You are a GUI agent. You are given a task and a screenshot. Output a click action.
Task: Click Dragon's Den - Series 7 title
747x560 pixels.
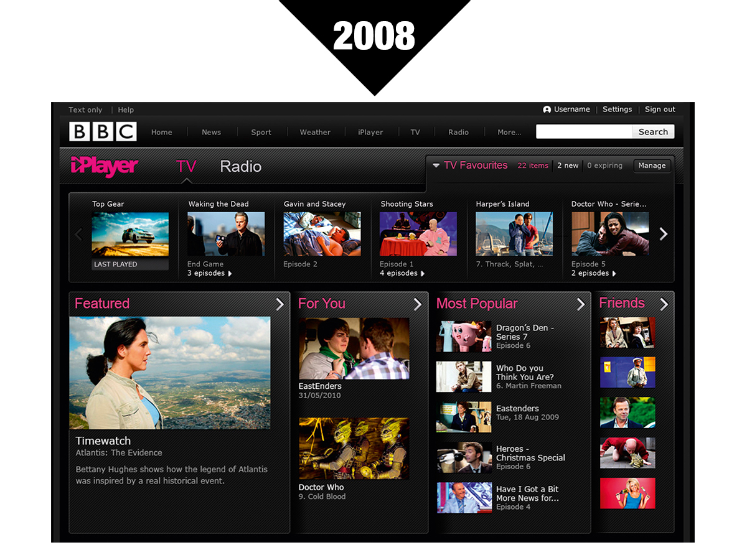(525, 332)
